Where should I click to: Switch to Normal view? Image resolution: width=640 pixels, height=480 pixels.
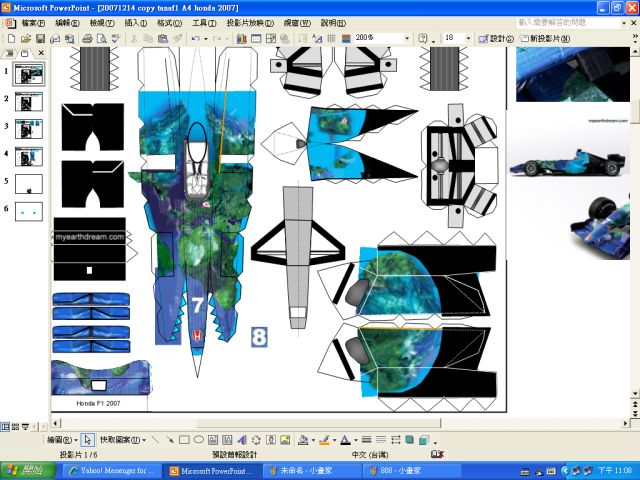[5, 427]
